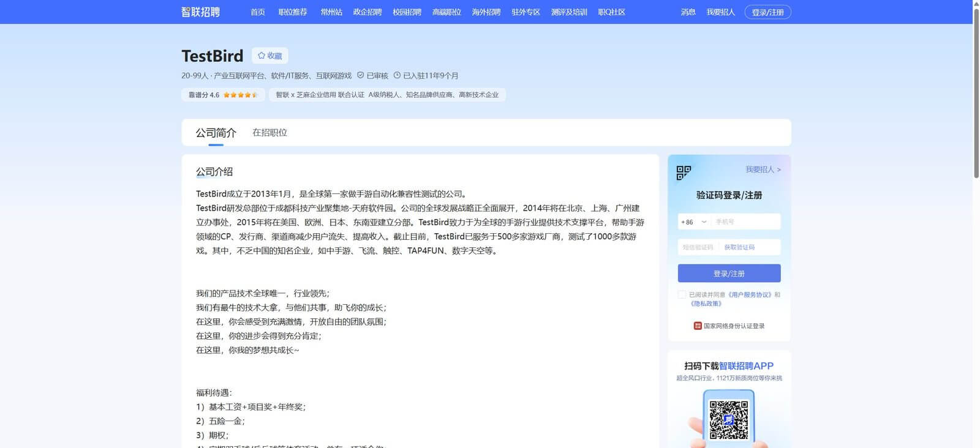Open 海外招聘 menu item
This screenshot has width=980, height=448.
(486, 12)
